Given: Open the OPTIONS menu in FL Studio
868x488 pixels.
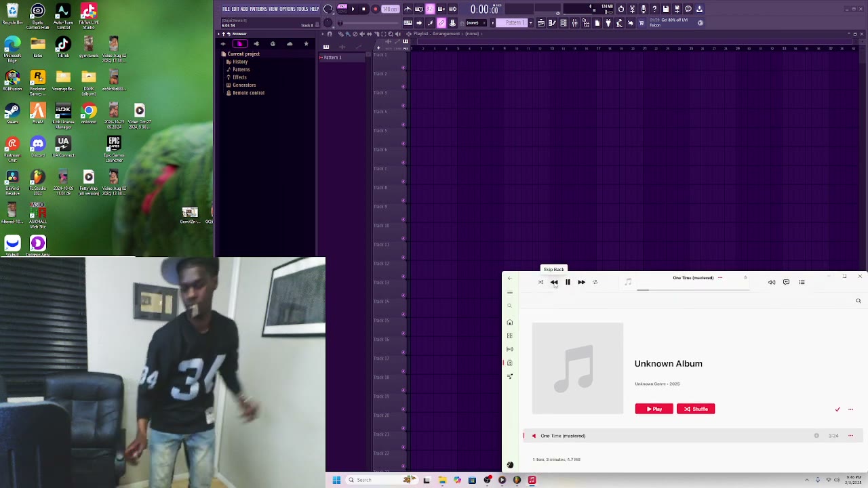Looking at the screenshot, I should [x=288, y=9].
